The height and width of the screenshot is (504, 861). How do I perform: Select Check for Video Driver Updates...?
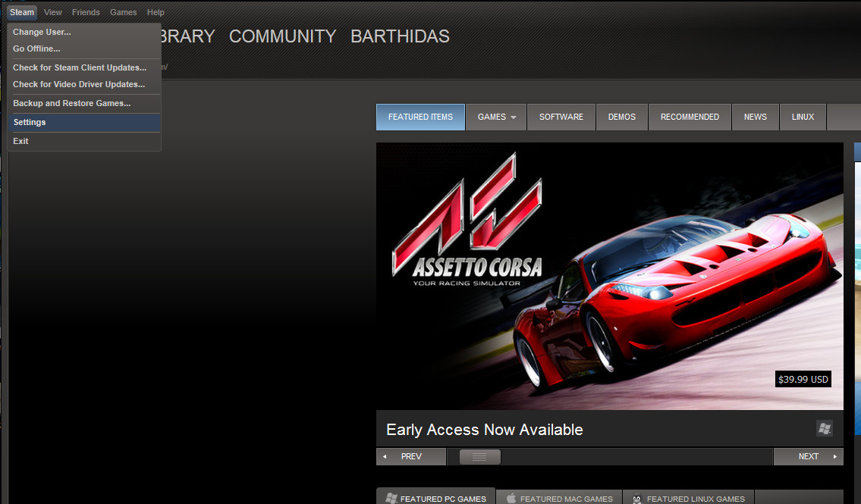pos(84,84)
